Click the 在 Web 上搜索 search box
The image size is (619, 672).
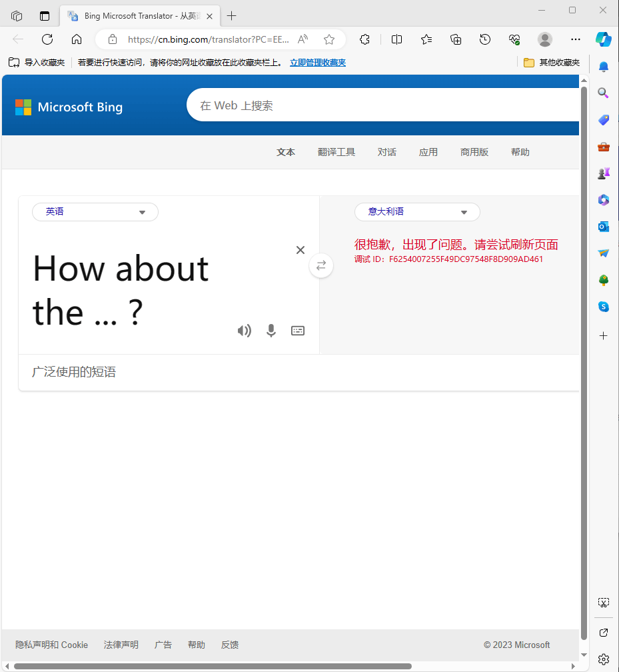point(383,105)
